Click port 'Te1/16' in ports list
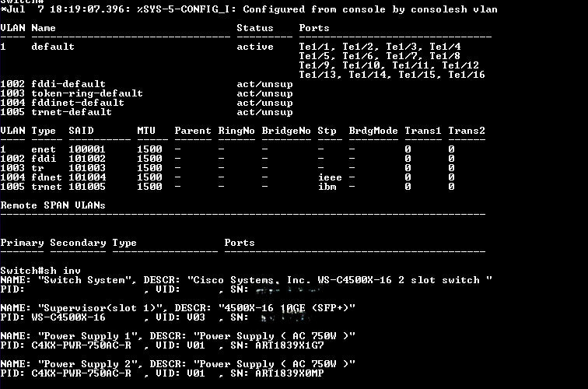Screen dimensions: 588x389 click(467, 75)
